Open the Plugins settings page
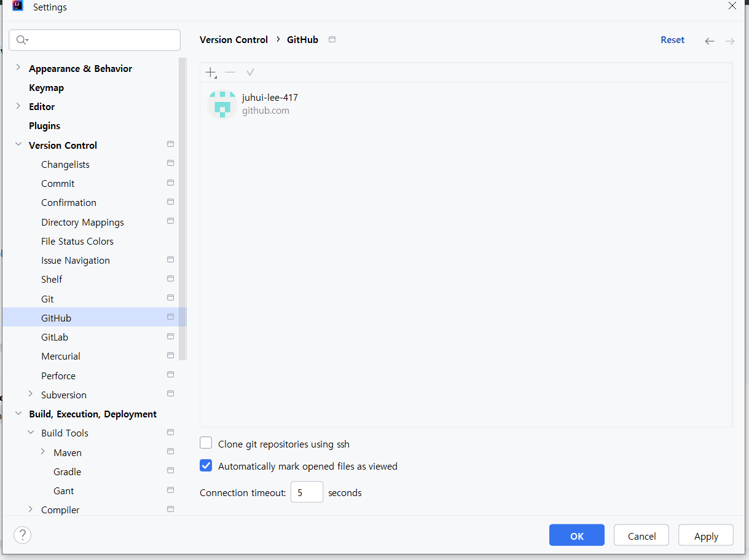 pos(44,126)
